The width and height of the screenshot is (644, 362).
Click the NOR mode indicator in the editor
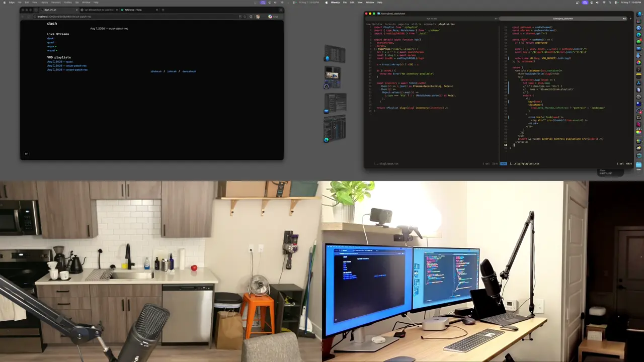(503, 163)
